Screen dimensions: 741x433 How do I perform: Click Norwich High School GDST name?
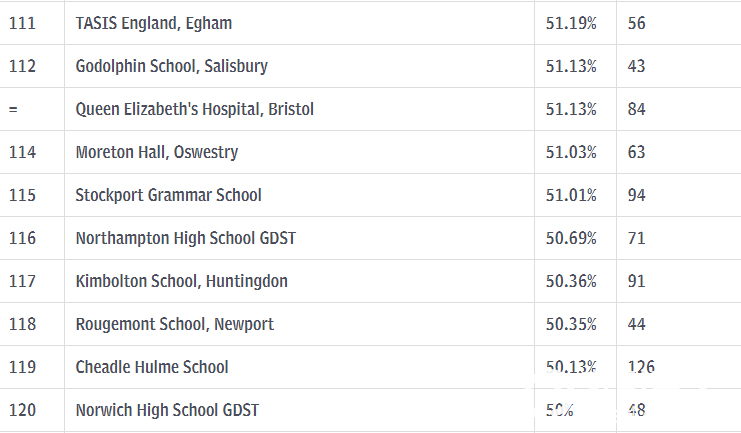[167, 410]
